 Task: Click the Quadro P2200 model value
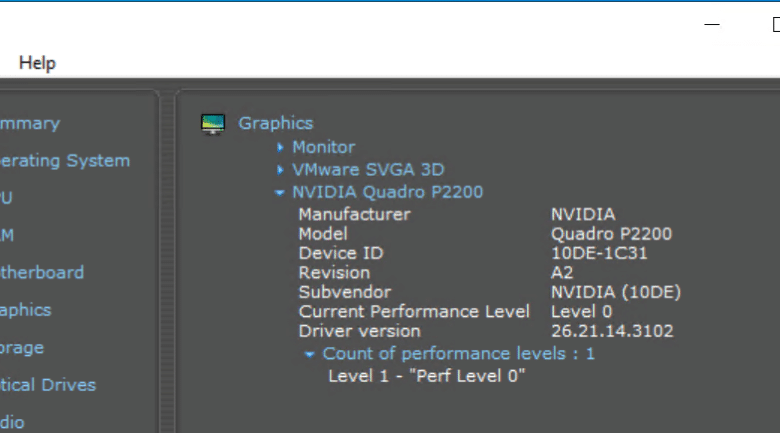pyautogui.click(x=611, y=234)
